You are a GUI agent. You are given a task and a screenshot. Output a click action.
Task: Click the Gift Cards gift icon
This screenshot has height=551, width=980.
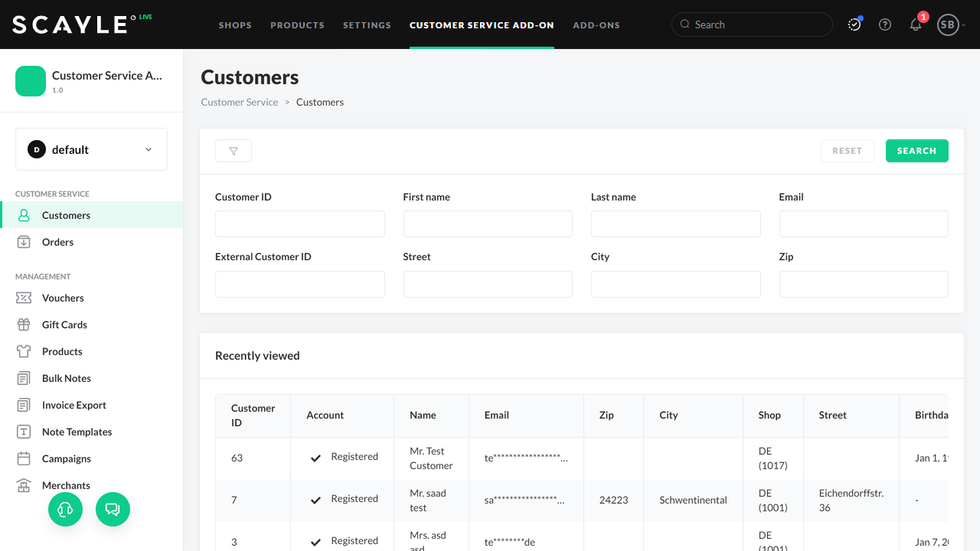tap(24, 324)
